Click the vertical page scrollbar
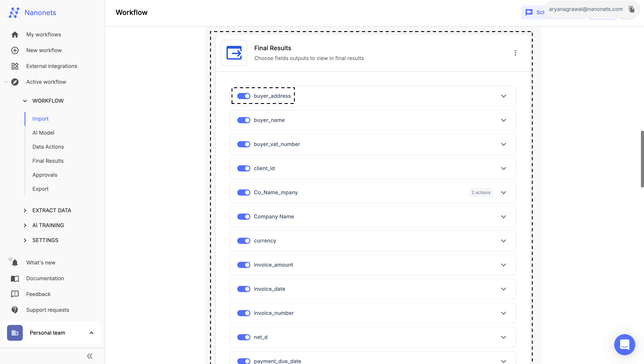This screenshot has width=644, height=364. point(642,159)
